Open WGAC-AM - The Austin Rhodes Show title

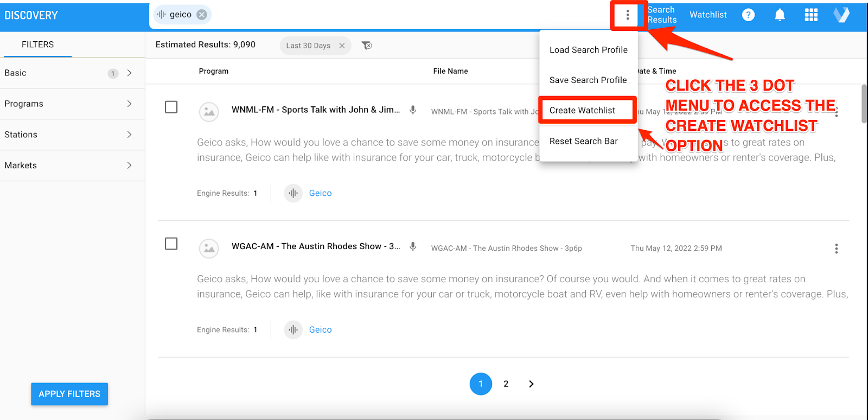pyautogui.click(x=316, y=246)
